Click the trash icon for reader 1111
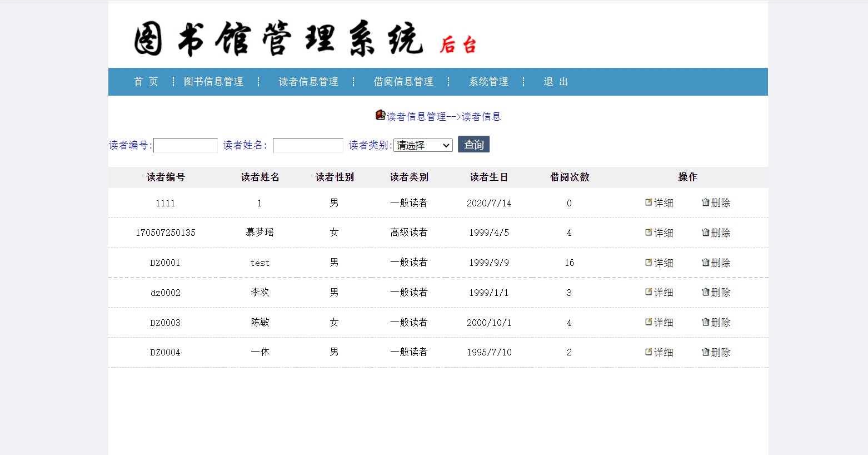This screenshot has height=455, width=868. [x=706, y=202]
